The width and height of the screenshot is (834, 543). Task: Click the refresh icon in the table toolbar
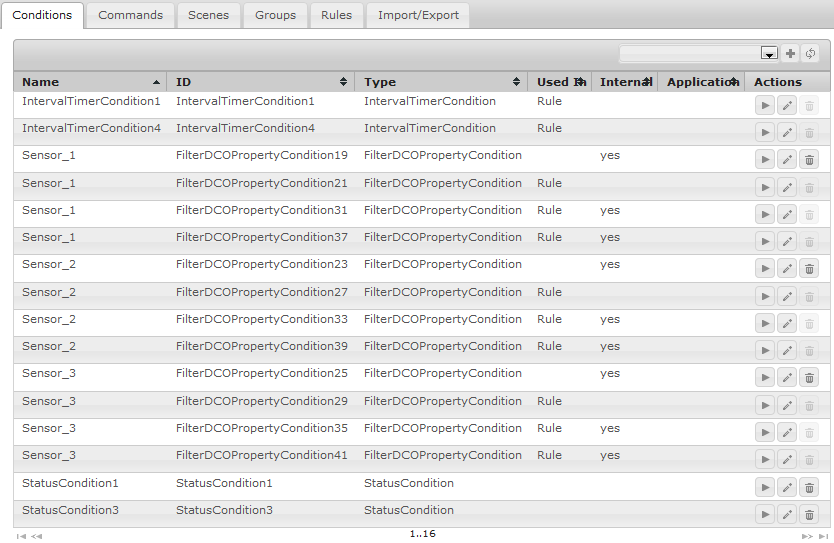[x=810, y=54]
